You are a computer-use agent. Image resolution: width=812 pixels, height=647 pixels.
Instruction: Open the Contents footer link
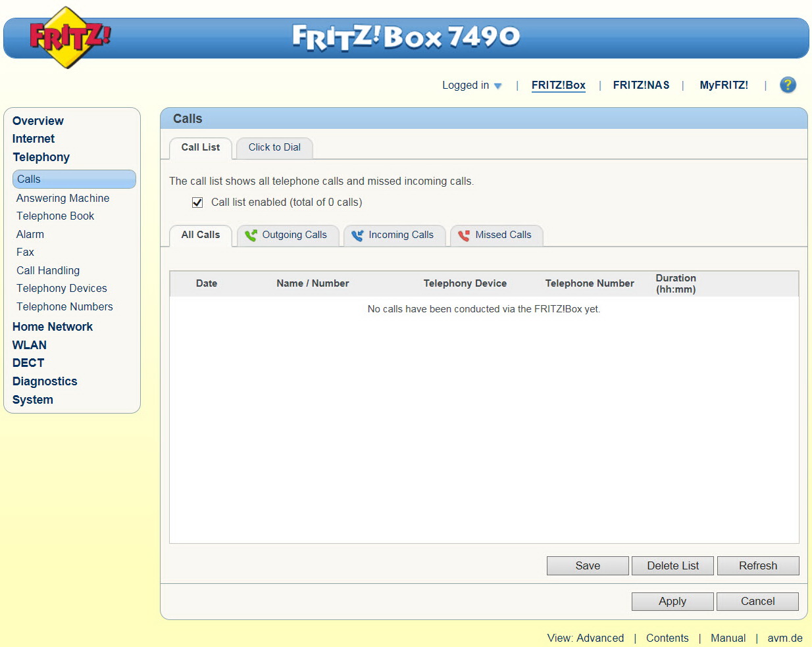pyautogui.click(x=667, y=638)
